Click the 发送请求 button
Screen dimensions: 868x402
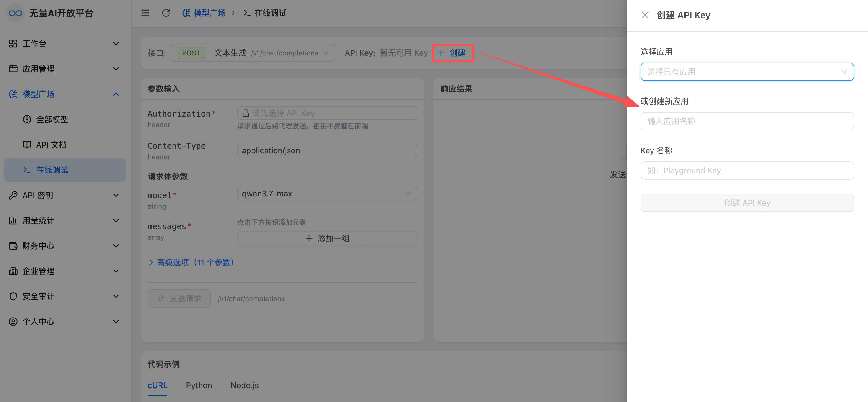point(179,299)
